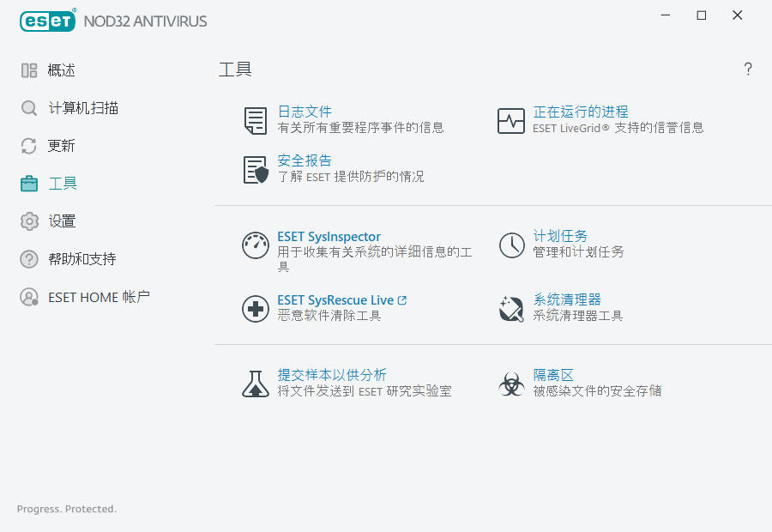Screen dimensions: 772x532
Task: Click the help question mark button
Action: [748, 69]
